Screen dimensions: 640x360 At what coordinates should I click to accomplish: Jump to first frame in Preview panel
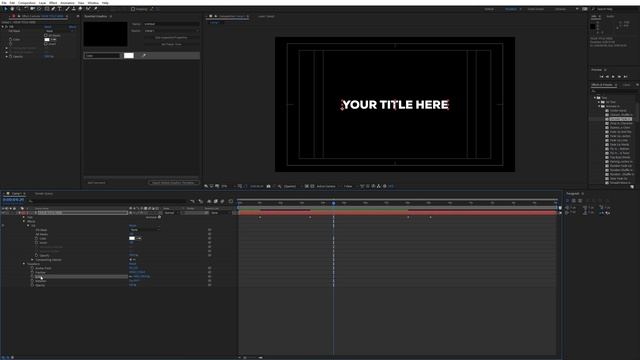[x=602, y=77]
